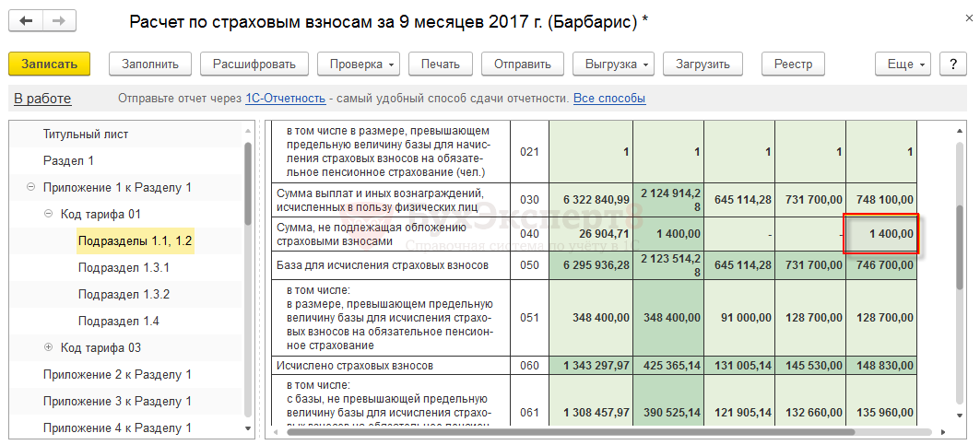Collapse the Код тарифа 01 node

(x=48, y=215)
